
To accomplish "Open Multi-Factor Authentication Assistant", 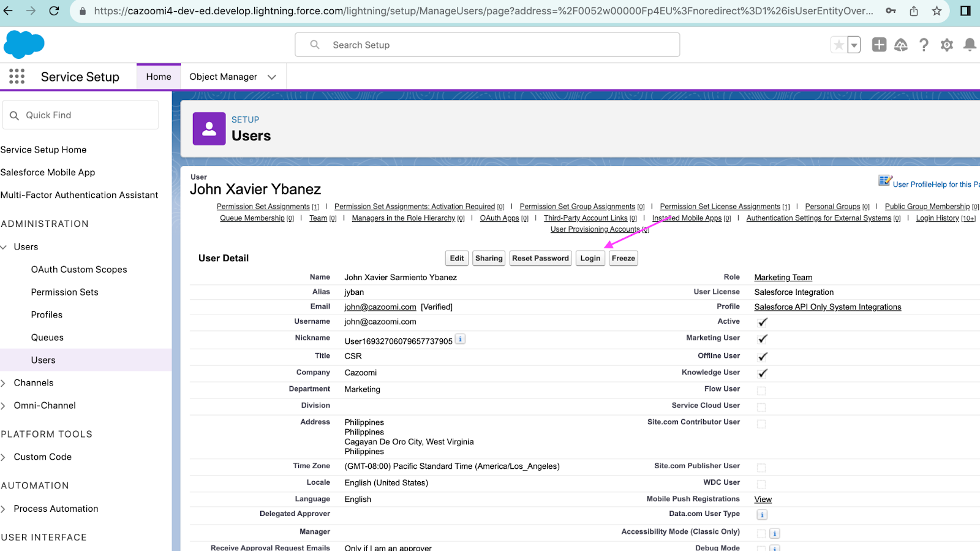I will click(79, 195).
